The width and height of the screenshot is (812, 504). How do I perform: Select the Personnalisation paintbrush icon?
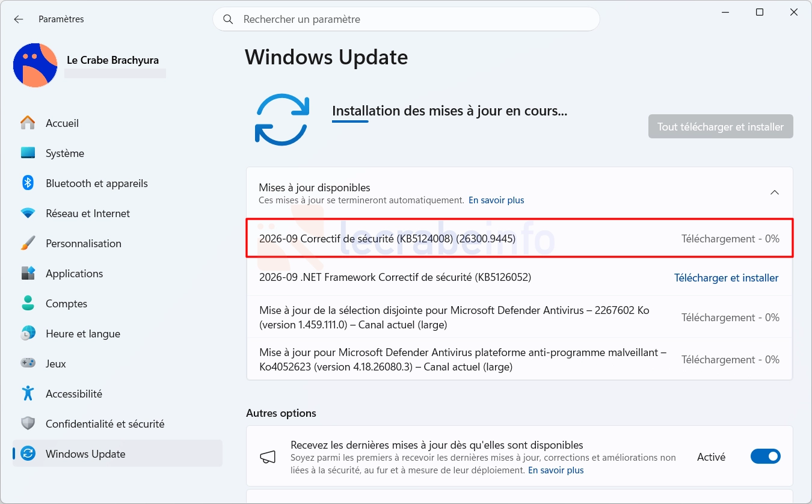(x=28, y=243)
